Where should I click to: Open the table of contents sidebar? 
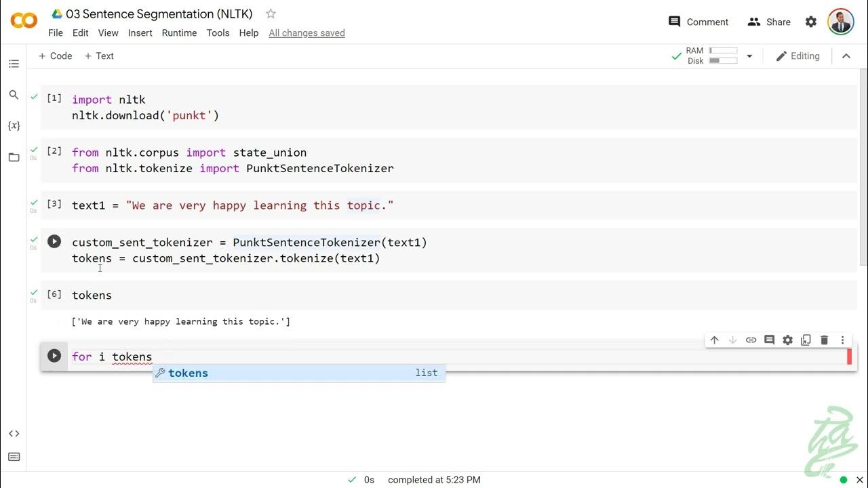coord(14,64)
